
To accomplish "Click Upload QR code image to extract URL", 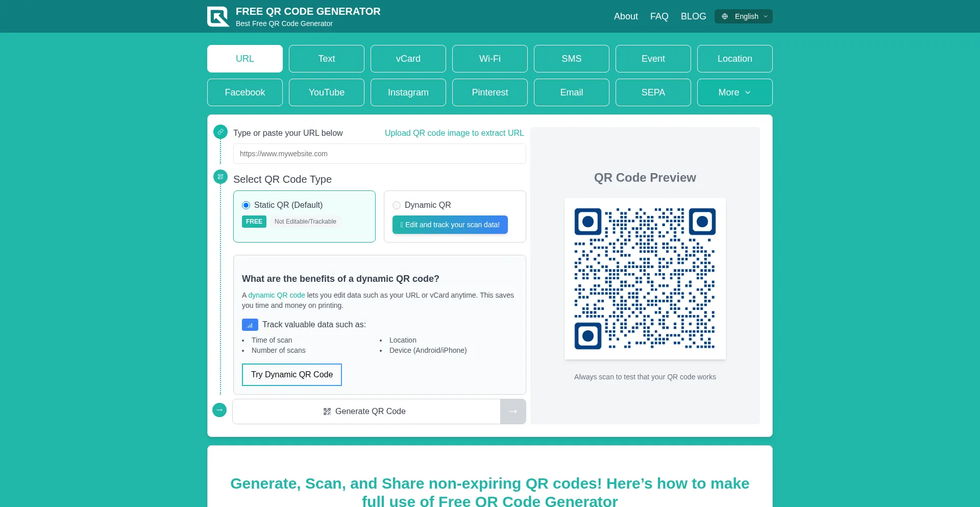I will tap(454, 133).
